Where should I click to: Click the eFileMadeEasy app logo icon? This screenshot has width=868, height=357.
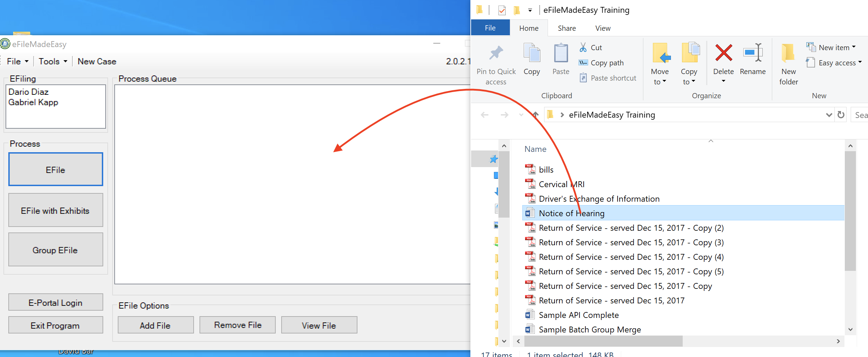[5, 44]
